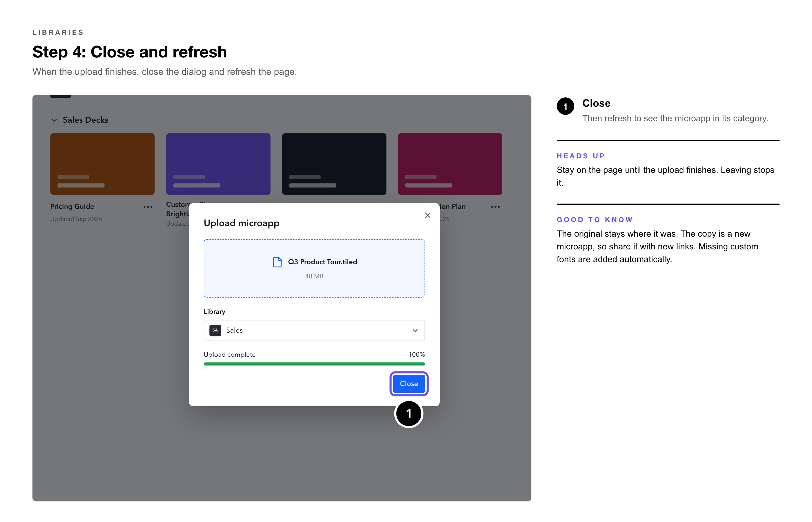Open the Library dropdown showing Sales
This screenshot has width=812, height=522.
pos(314,330)
